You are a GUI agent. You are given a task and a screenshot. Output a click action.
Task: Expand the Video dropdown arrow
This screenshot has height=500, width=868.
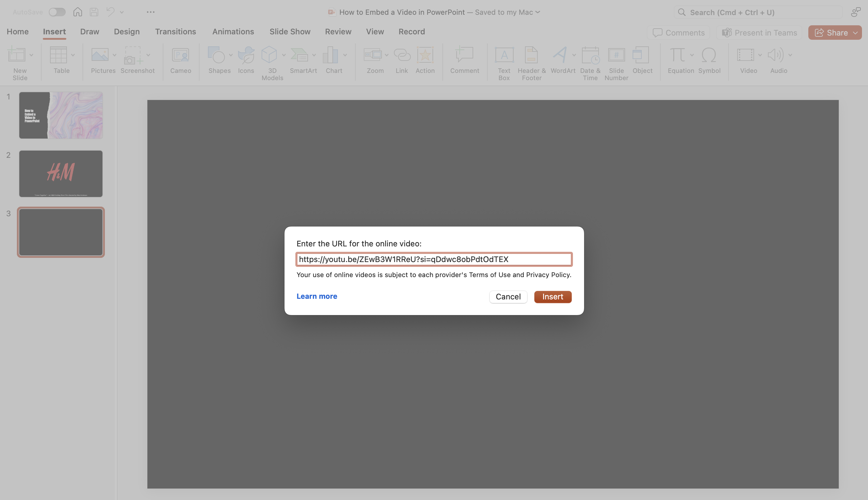[x=760, y=55]
